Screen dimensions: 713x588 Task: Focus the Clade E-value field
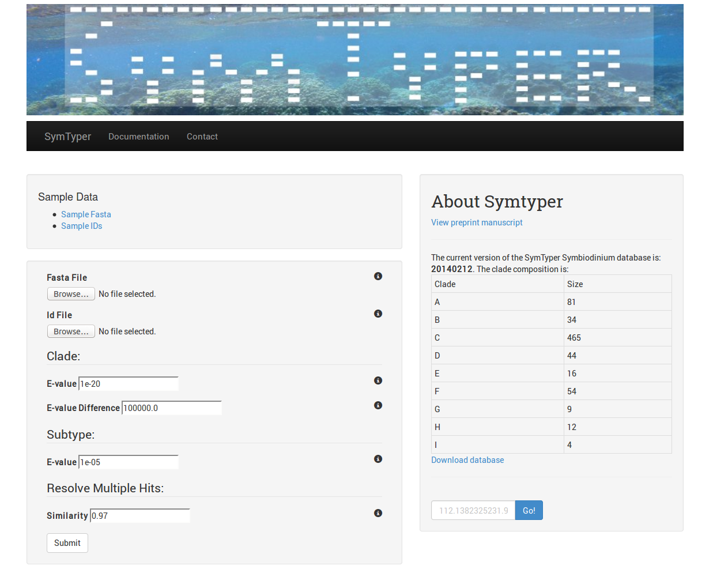point(129,384)
